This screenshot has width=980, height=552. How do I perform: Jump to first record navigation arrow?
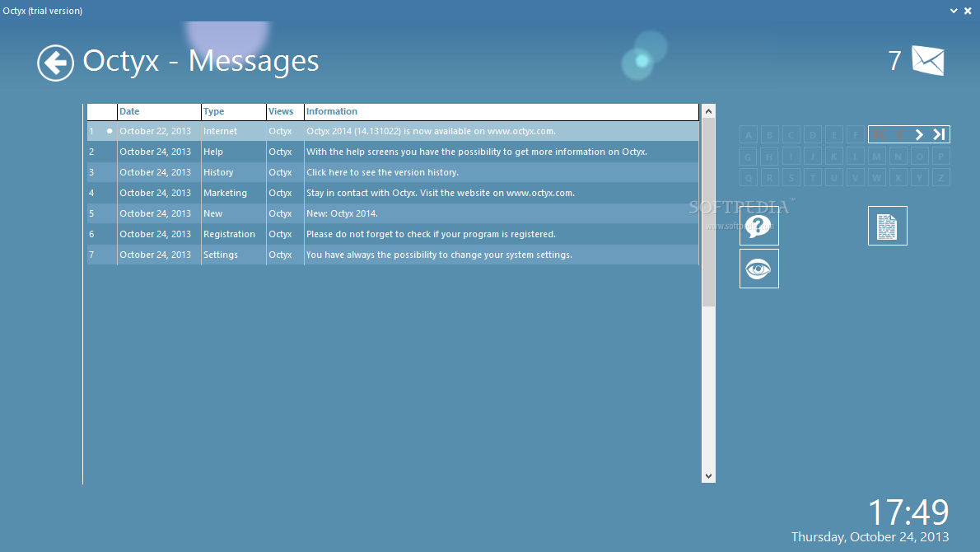tap(879, 134)
